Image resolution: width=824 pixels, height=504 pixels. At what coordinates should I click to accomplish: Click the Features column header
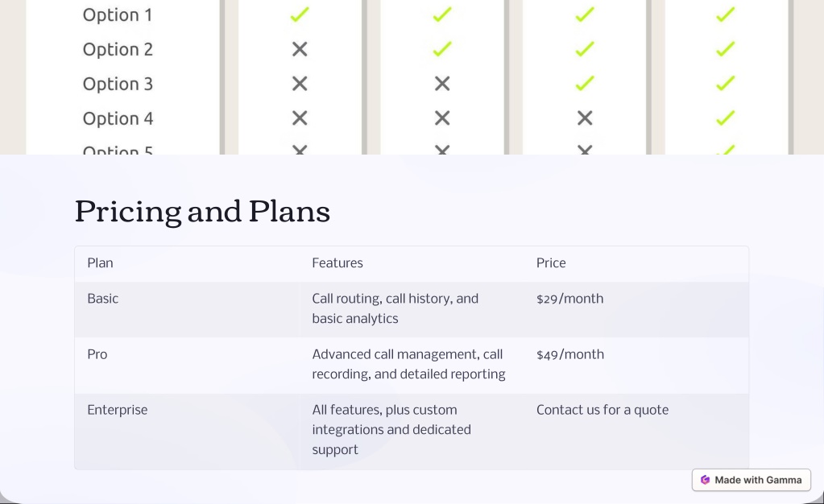[x=337, y=263]
